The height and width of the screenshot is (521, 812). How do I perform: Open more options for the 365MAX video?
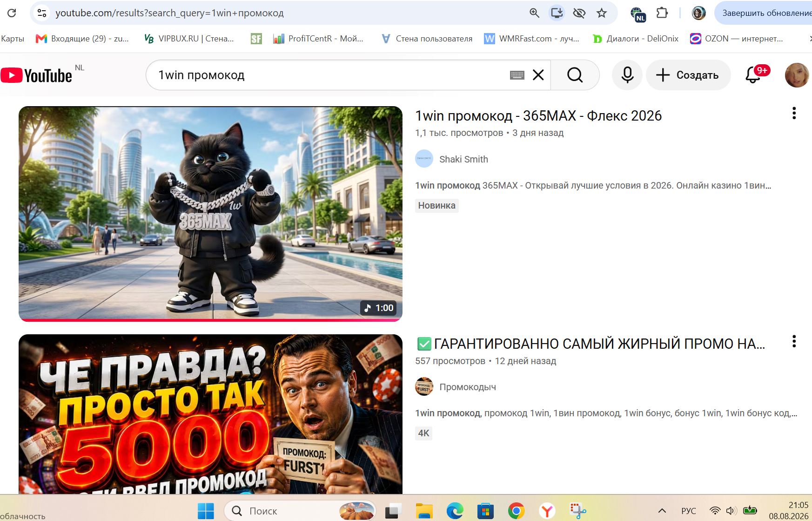pyautogui.click(x=794, y=113)
